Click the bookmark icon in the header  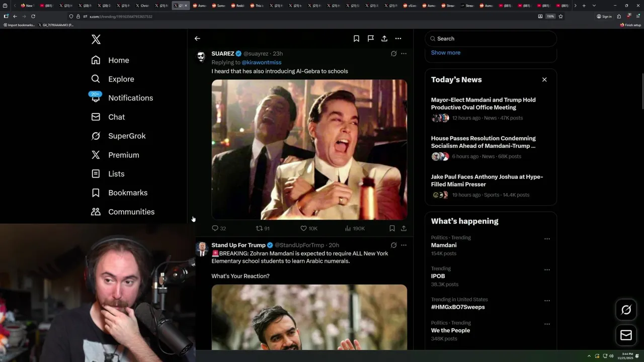356,39
